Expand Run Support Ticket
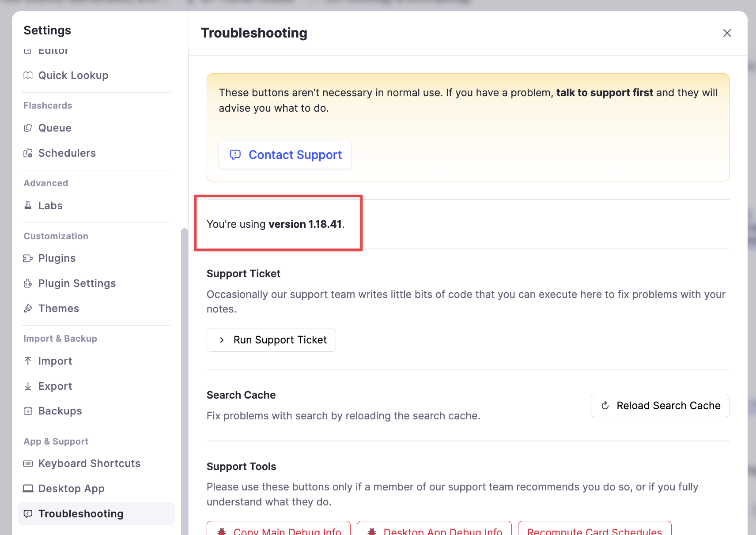Screen dimensions: 756x535 (271, 340)
